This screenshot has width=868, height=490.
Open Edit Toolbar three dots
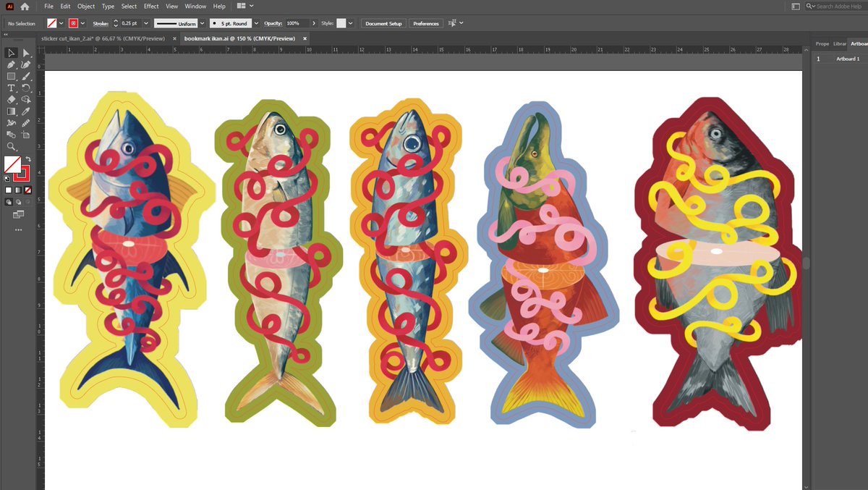[x=18, y=230]
